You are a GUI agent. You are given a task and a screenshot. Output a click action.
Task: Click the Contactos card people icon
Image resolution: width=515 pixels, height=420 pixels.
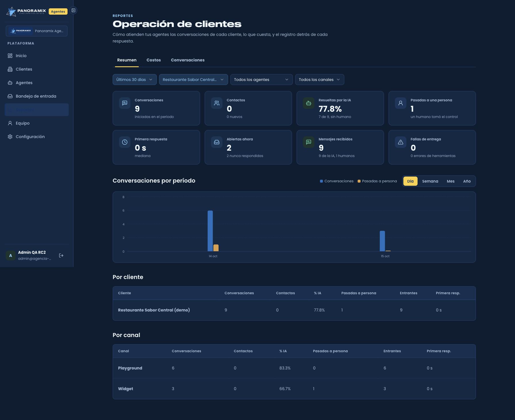click(217, 103)
